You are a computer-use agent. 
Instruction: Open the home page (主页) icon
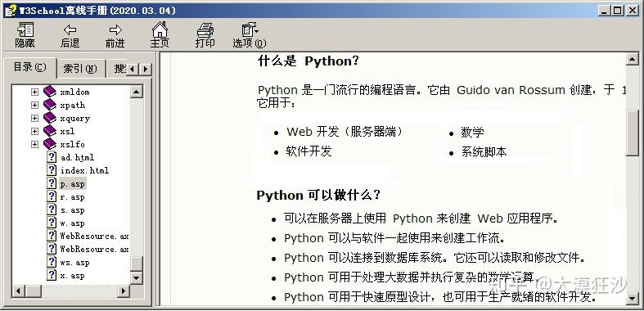pos(160,29)
